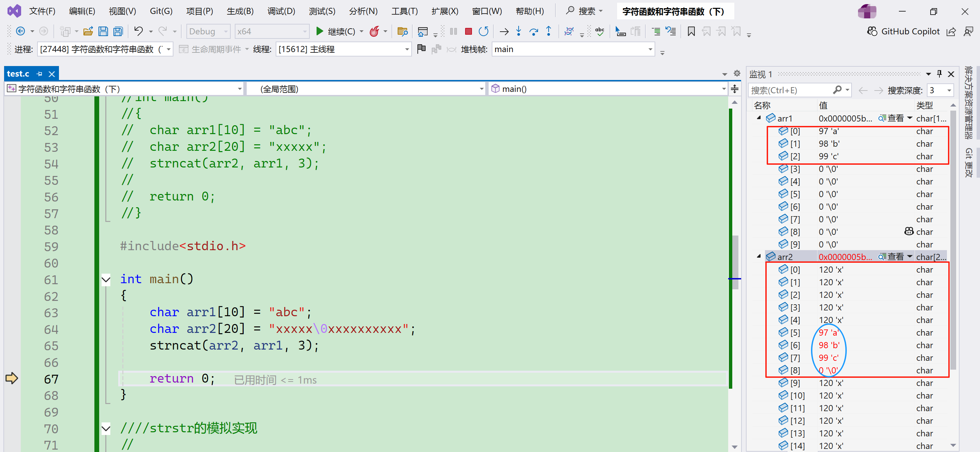Pin the test.c document tab
Screen dimensions: 980x452
39,74
